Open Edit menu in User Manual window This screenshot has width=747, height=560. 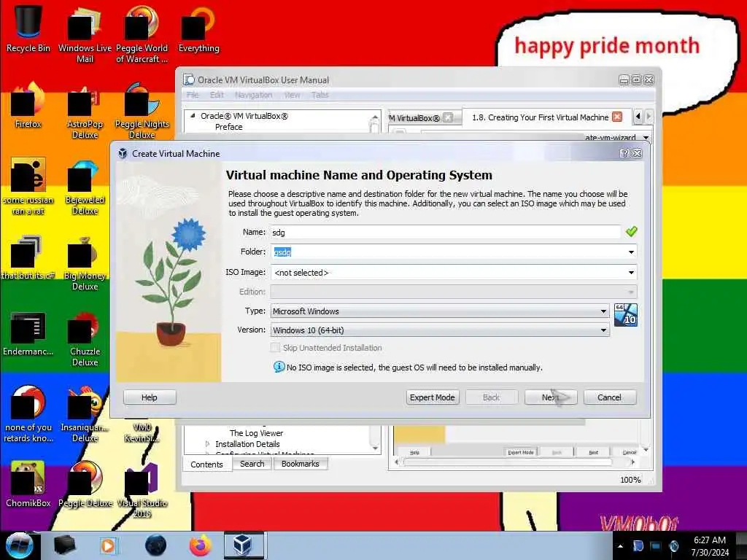217,95
